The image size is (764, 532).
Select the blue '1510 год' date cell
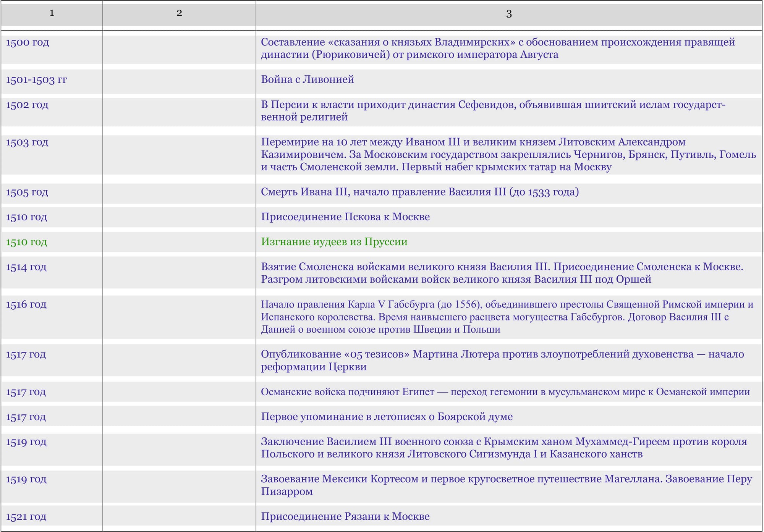(x=26, y=217)
